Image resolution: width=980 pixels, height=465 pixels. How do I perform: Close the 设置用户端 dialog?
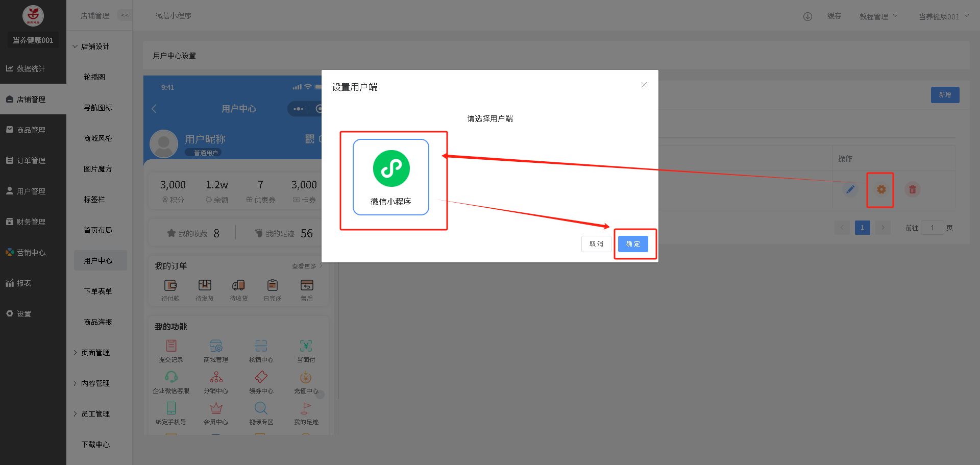(x=644, y=85)
